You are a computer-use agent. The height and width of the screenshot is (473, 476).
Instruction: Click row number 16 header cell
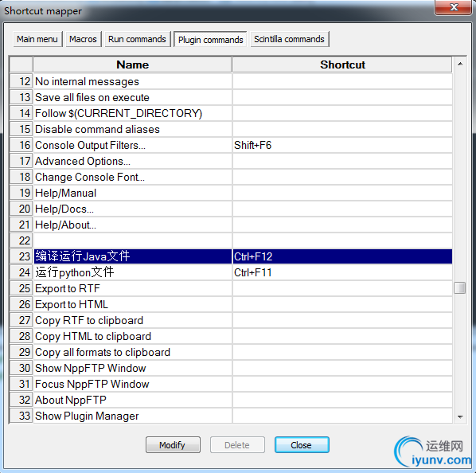21,145
